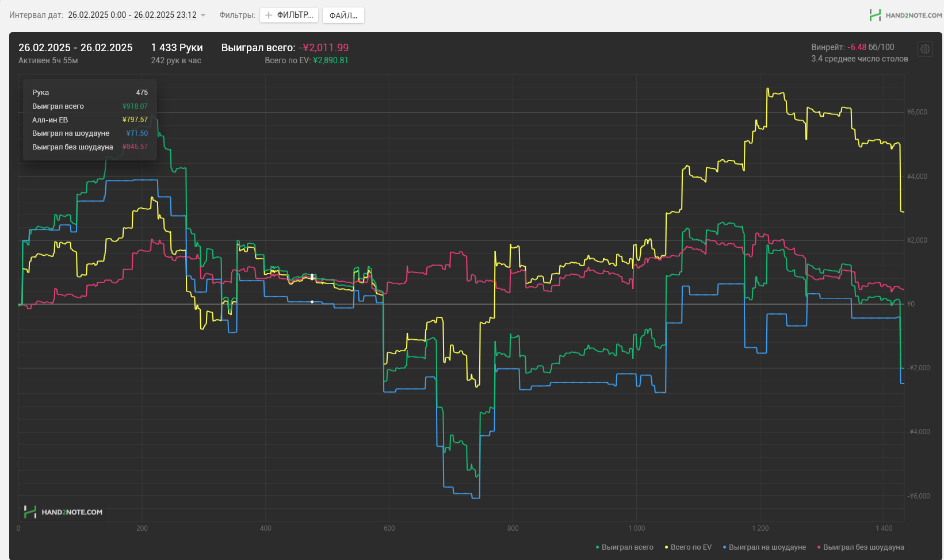The image size is (944, 560).
Task: Click the plus icon in the ФИЛЬТР button
Action: (269, 15)
